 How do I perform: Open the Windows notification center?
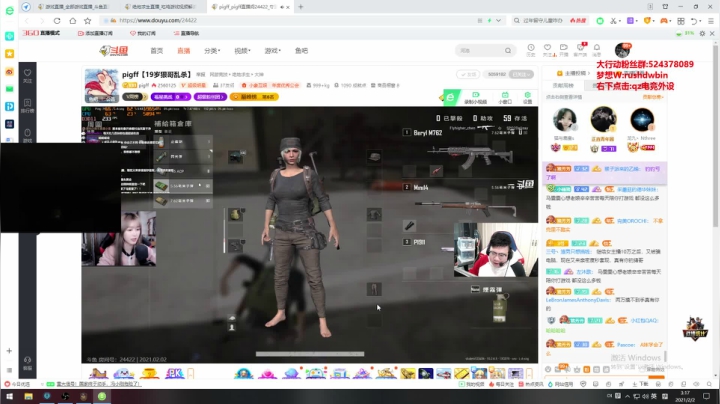pyautogui.click(x=707, y=396)
